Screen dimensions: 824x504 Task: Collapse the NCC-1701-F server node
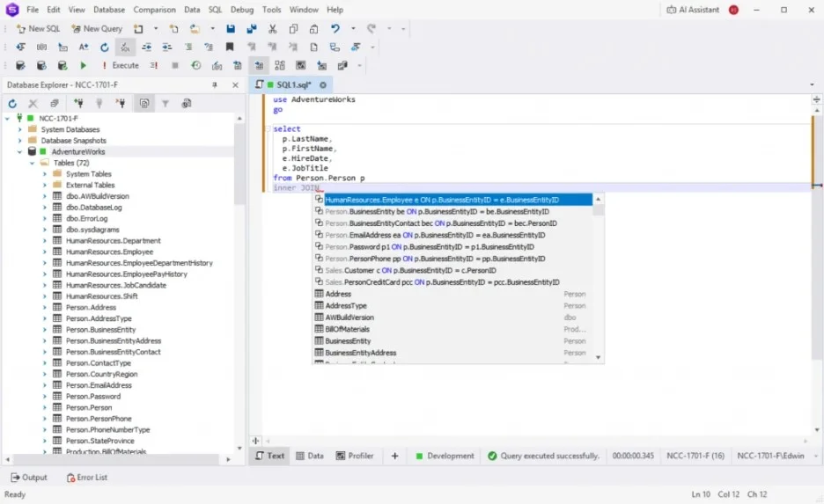click(x=7, y=119)
